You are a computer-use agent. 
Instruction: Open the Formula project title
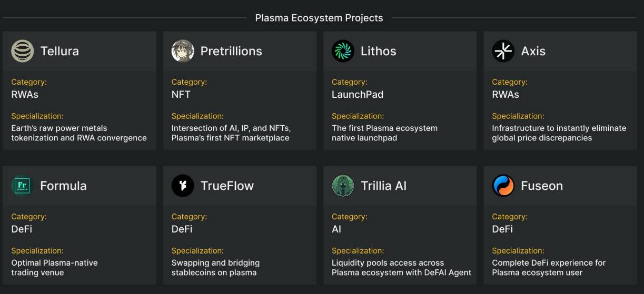(x=63, y=186)
